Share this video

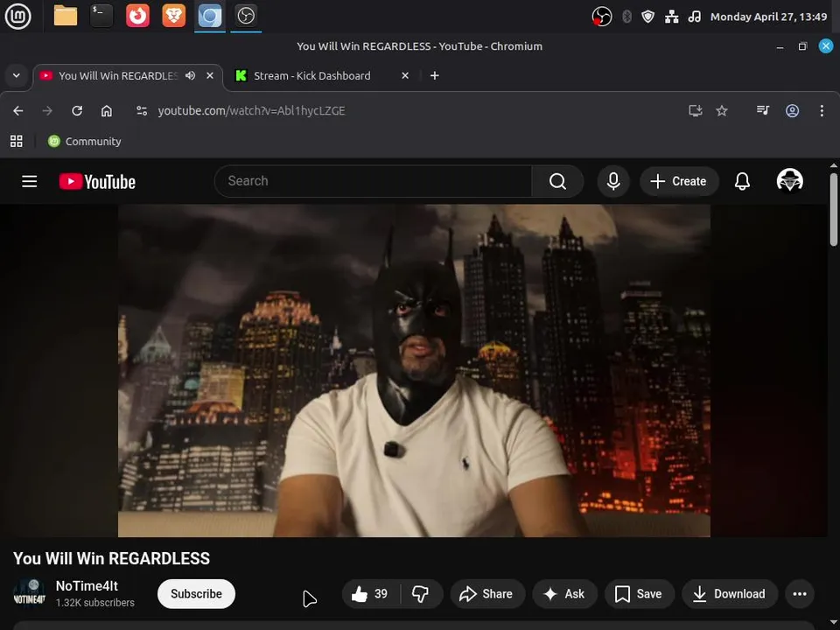(487, 593)
